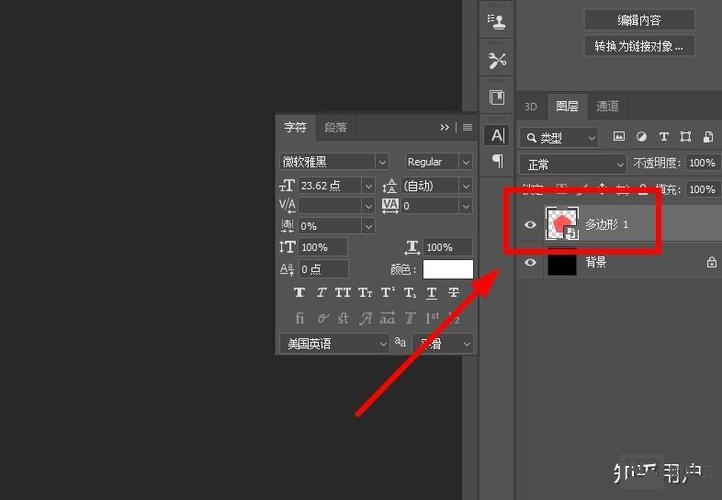722x500 pixels.
Task: Open the Tool Presets wrench icon
Action: click(x=497, y=60)
